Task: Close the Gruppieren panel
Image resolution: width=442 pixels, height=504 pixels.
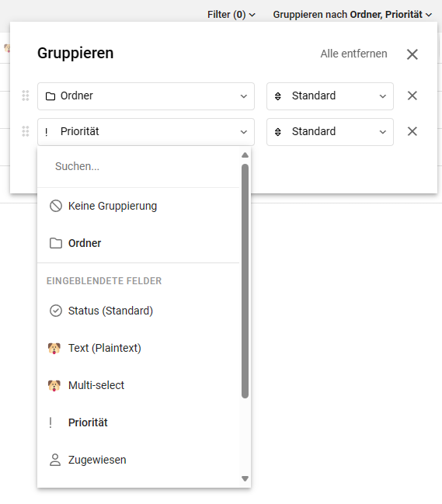Action: (x=412, y=54)
